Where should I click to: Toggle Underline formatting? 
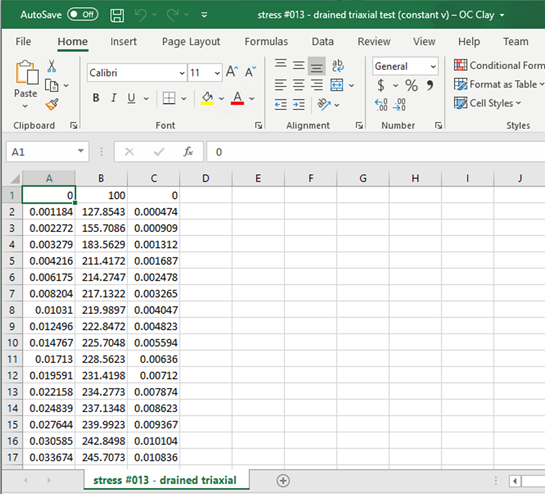point(131,98)
